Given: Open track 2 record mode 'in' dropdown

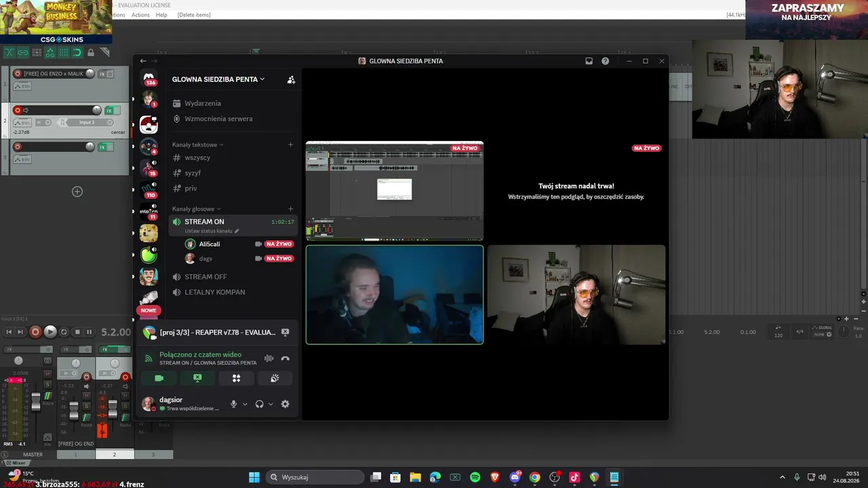Looking at the screenshot, I should [x=43, y=122].
